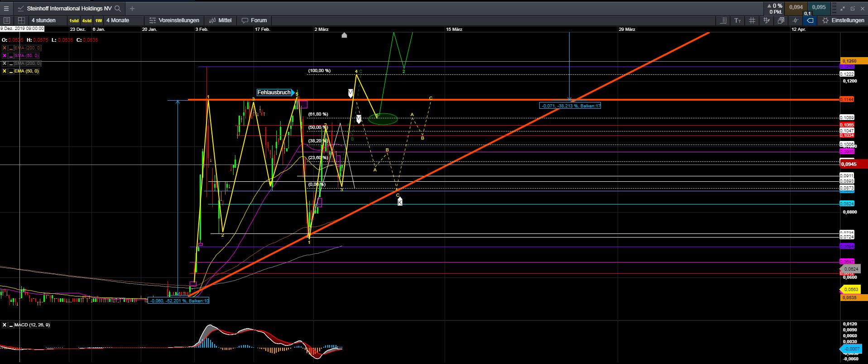Toggle the crosshair cursor tool
The height and width of the screenshot is (364, 868).
(x=796, y=20)
